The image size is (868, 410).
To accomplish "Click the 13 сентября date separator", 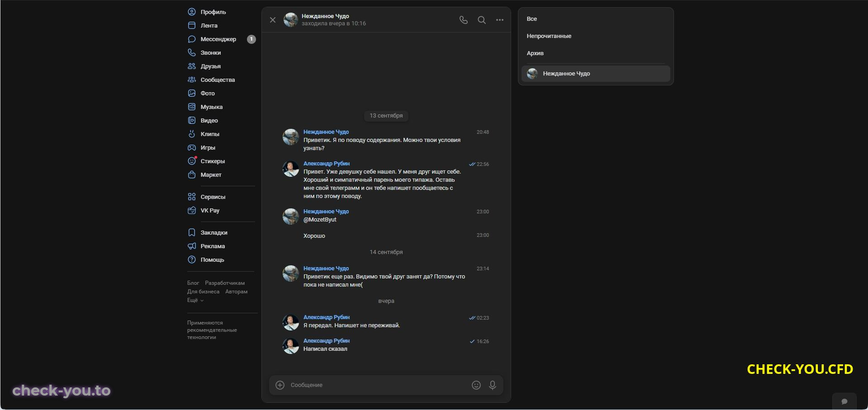I will point(386,116).
